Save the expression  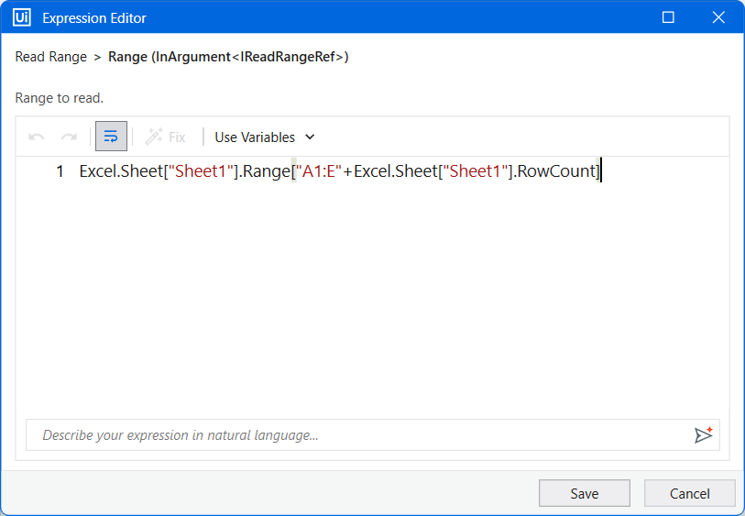[x=584, y=493]
